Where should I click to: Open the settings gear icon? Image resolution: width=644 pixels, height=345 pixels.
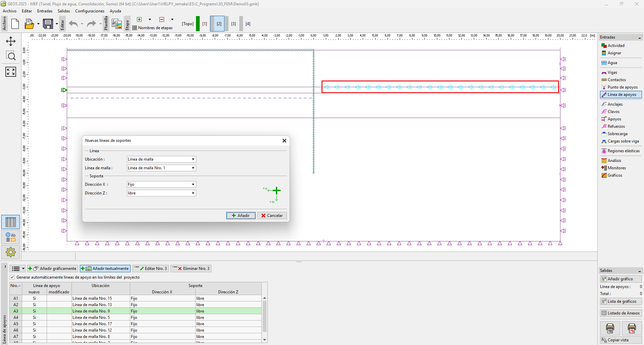pyautogui.click(x=11, y=252)
